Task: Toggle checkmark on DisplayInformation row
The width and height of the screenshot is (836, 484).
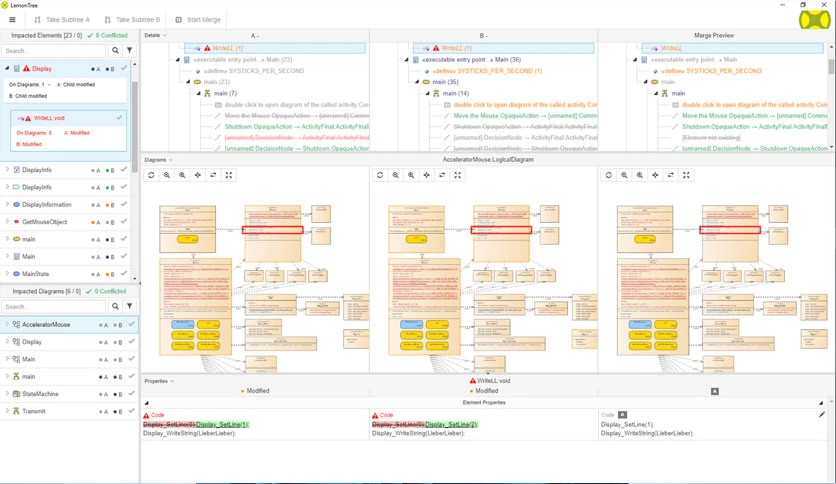Action: [x=124, y=204]
